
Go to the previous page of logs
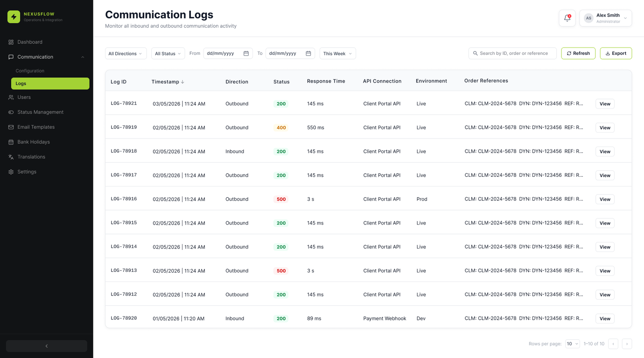pyautogui.click(x=613, y=344)
